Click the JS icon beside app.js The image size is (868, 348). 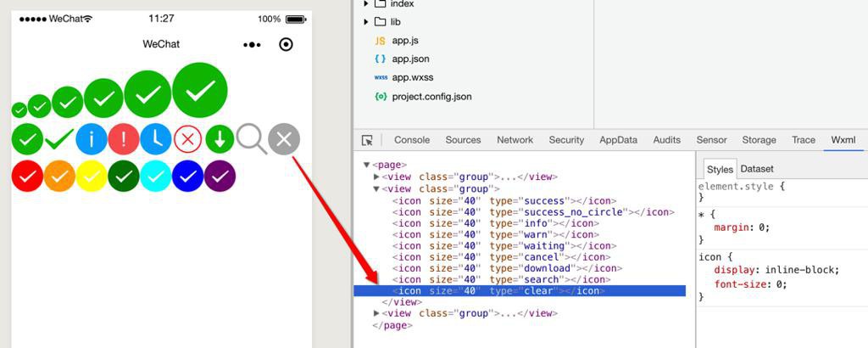click(380, 41)
